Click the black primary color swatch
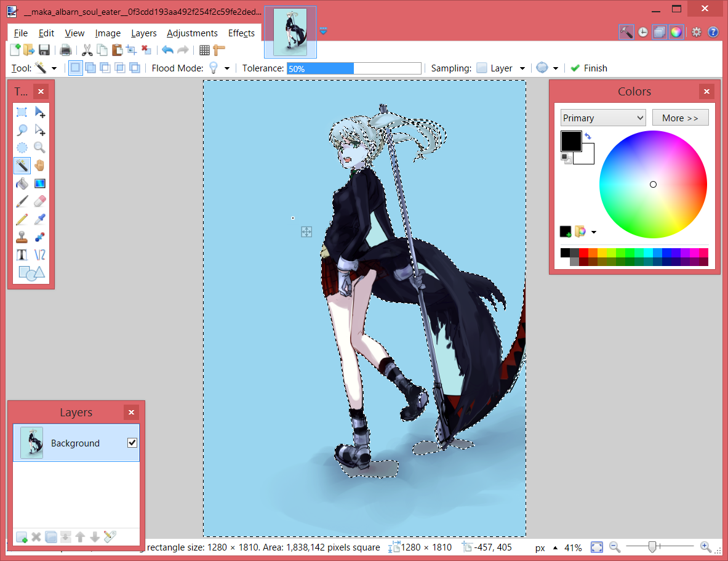728x561 pixels. tap(571, 141)
